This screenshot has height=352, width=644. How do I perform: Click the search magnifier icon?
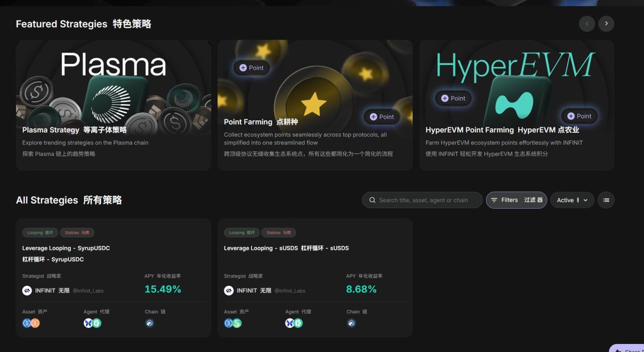(x=372, y=200)
